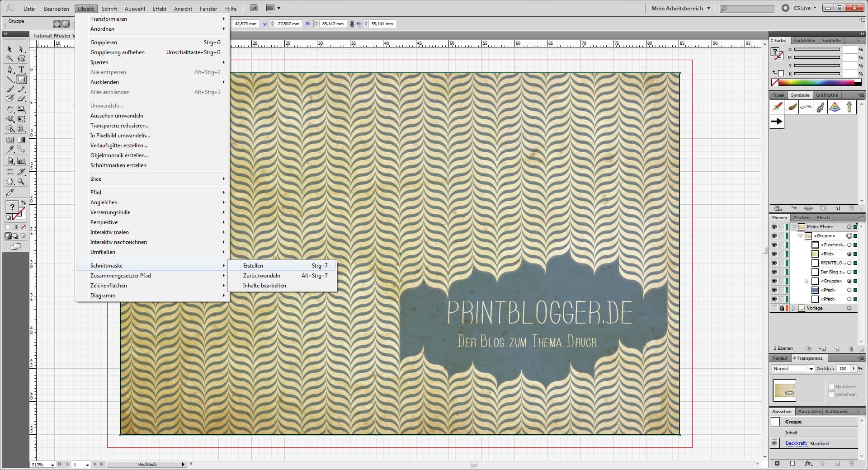The image size is (868, 470).
Task: Open the Normal blend mode dropdown
Action: [810, 369]
